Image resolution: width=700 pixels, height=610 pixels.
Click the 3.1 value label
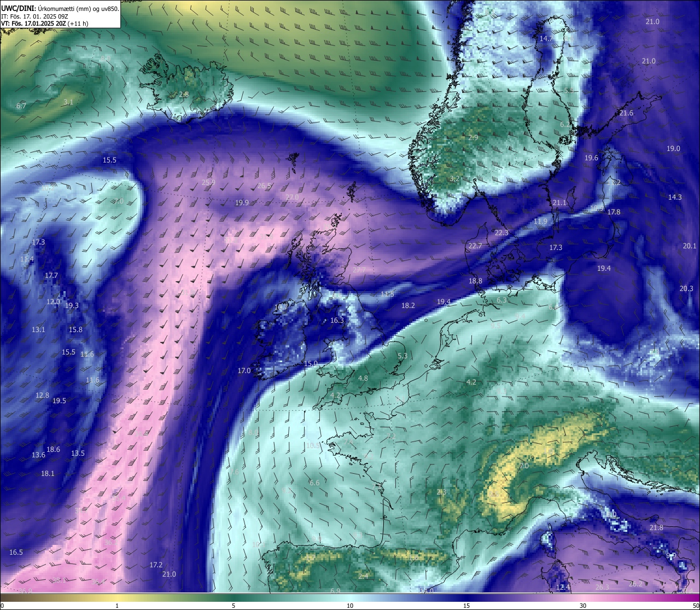[x=68, y=102]
